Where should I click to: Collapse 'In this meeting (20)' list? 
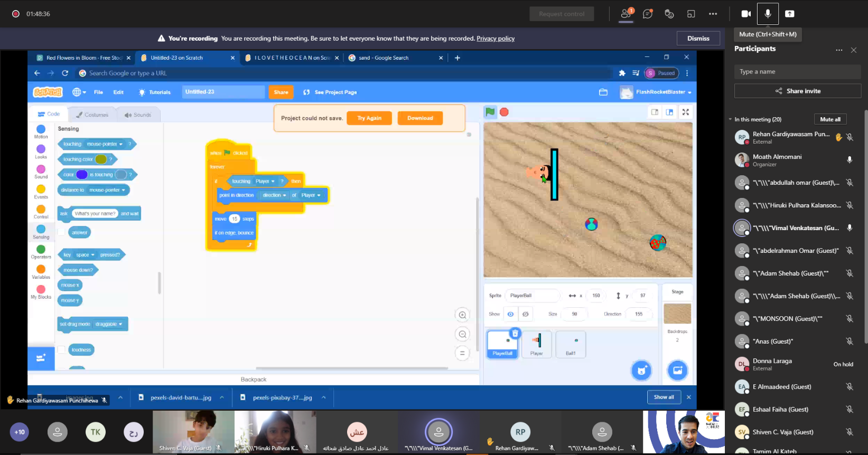pyautogui.click(x=730, y=119)
